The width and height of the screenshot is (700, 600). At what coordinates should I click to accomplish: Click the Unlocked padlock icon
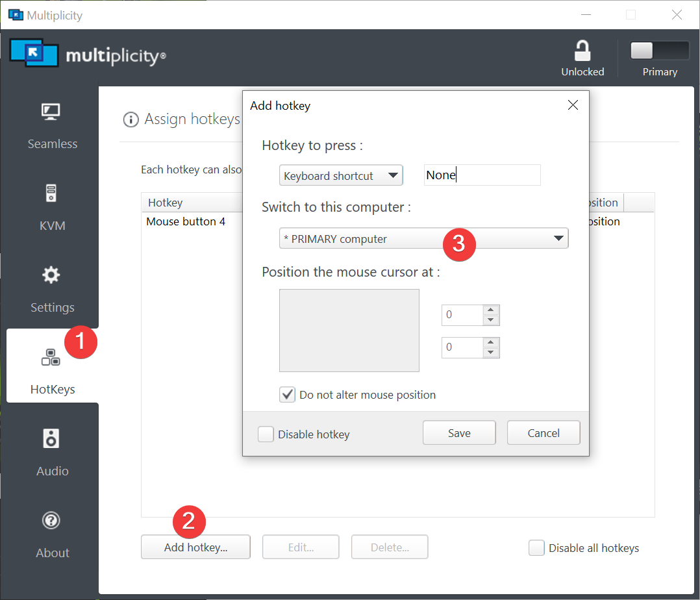[x=582, y=51]
